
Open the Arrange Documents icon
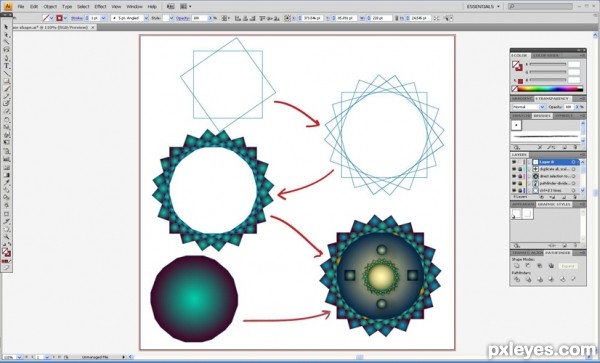coord(186,7)
